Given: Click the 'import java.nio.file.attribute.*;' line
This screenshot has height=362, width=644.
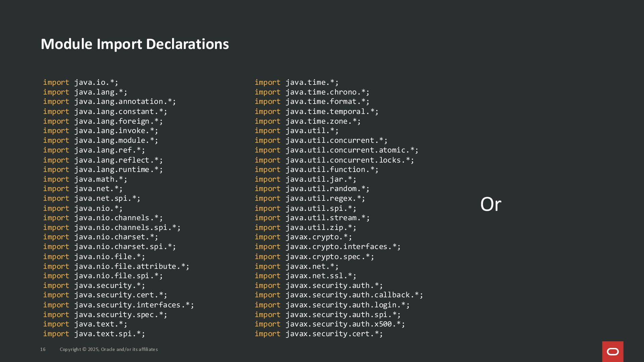Looking at the screenshot, I should pos(116,266).
